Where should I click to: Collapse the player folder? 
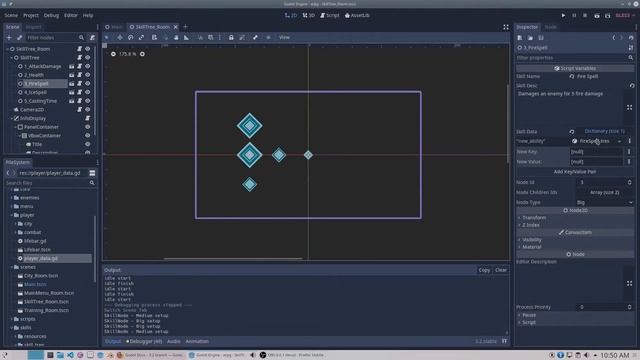coord(11,215)
